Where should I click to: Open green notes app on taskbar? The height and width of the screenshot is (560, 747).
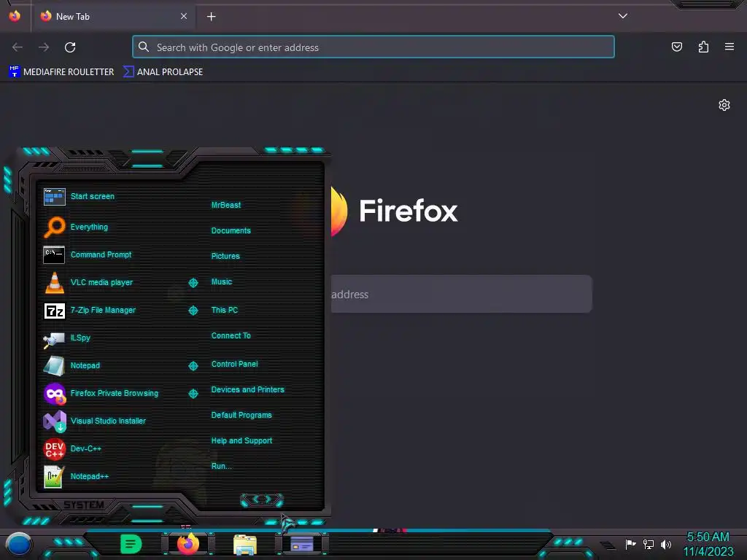[131, 544]
